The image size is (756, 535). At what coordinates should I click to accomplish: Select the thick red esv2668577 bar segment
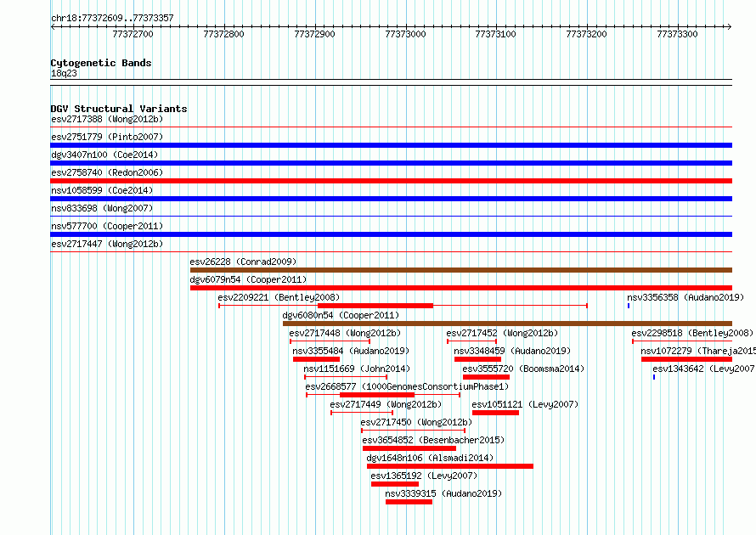coord(377,395)
